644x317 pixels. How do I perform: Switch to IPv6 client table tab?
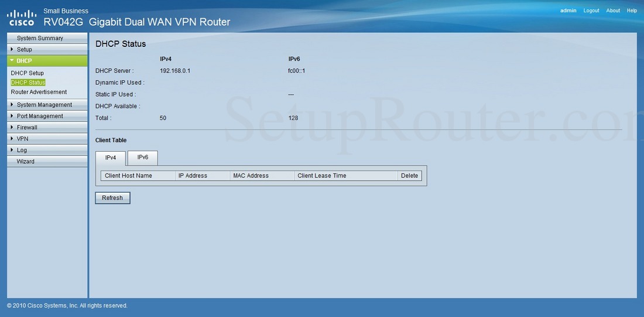tap(142, 158)
